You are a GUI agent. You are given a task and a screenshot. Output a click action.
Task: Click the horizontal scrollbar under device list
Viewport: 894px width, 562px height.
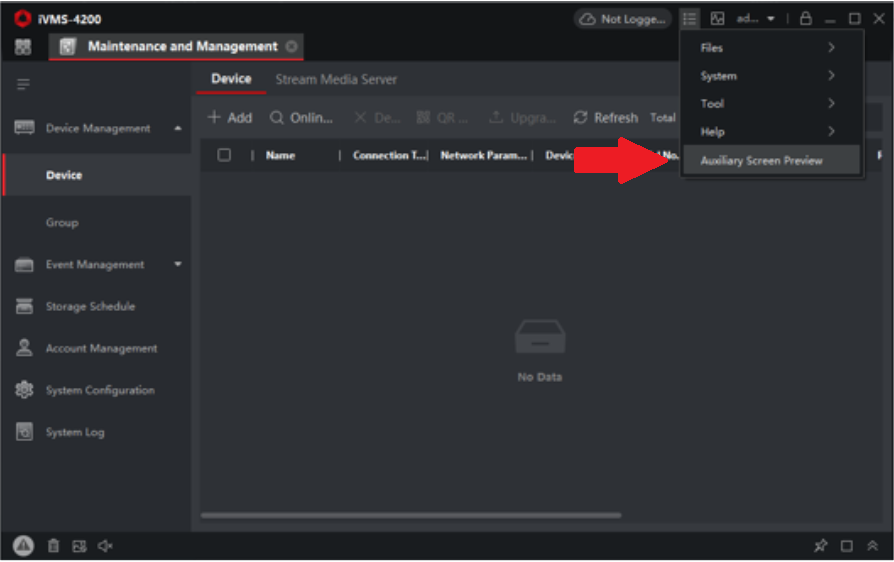pos(411,515)
